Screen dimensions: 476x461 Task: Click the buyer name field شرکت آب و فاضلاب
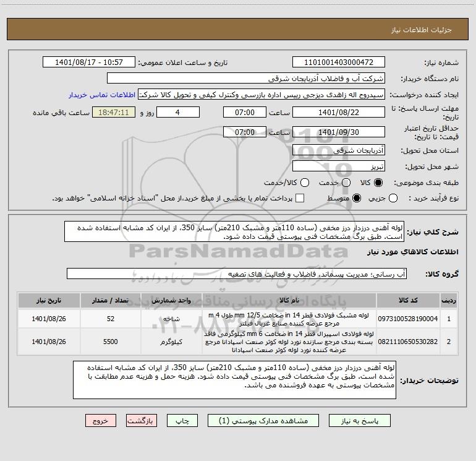click(246, 79)
